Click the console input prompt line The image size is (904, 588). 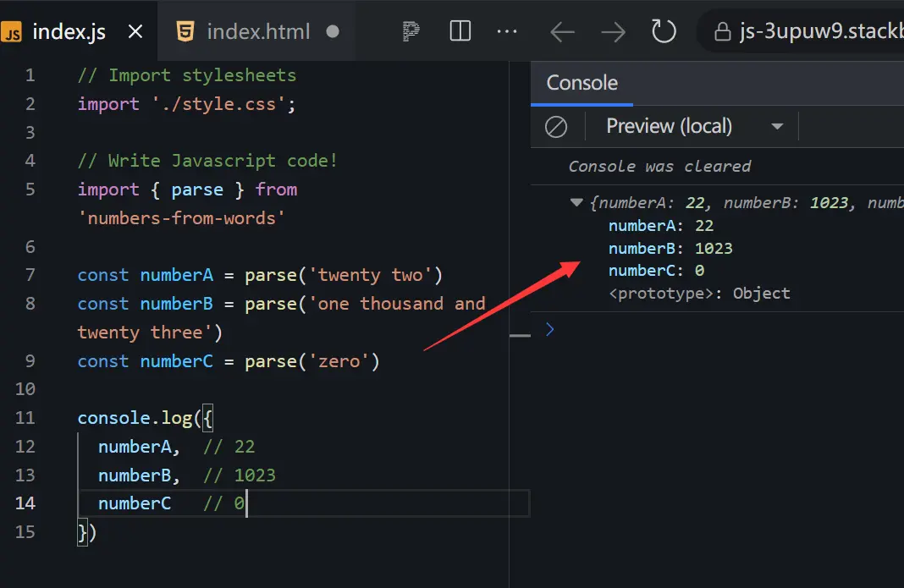point(719,329)
